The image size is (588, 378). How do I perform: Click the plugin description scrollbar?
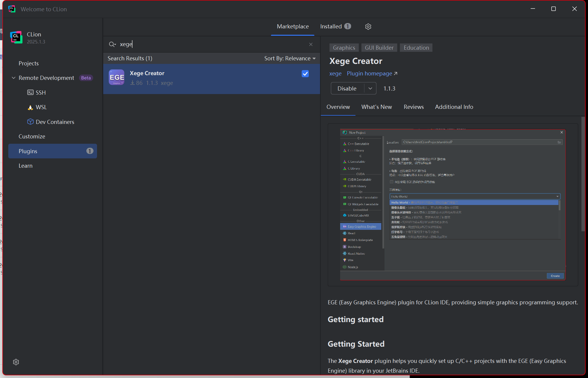pos(583,175)
